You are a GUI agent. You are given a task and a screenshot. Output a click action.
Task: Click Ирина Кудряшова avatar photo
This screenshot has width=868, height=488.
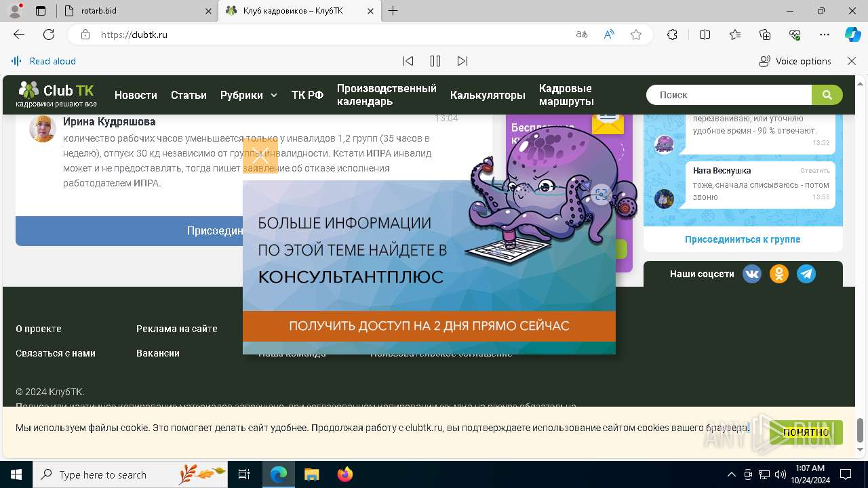click(x=43, y=129)
